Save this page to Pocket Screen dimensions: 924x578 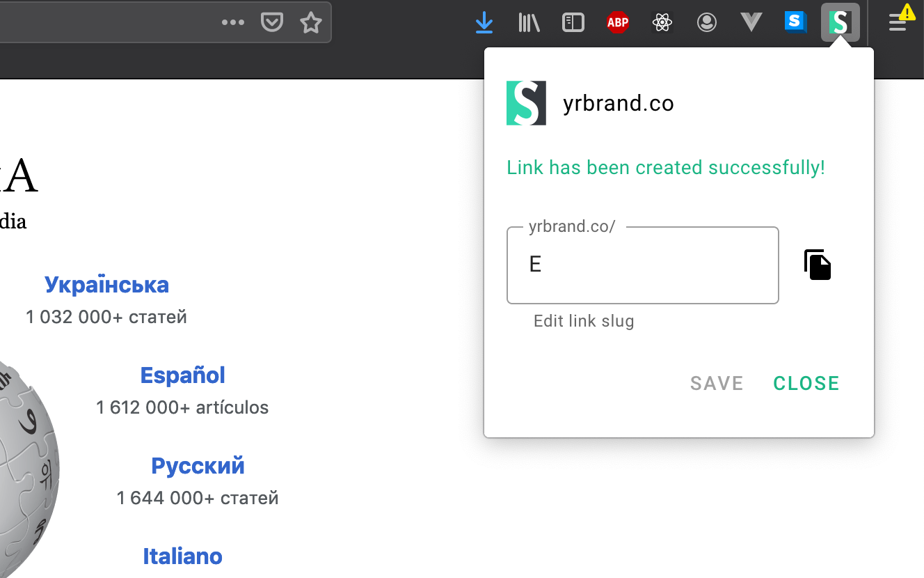click(x=272, y=22)
